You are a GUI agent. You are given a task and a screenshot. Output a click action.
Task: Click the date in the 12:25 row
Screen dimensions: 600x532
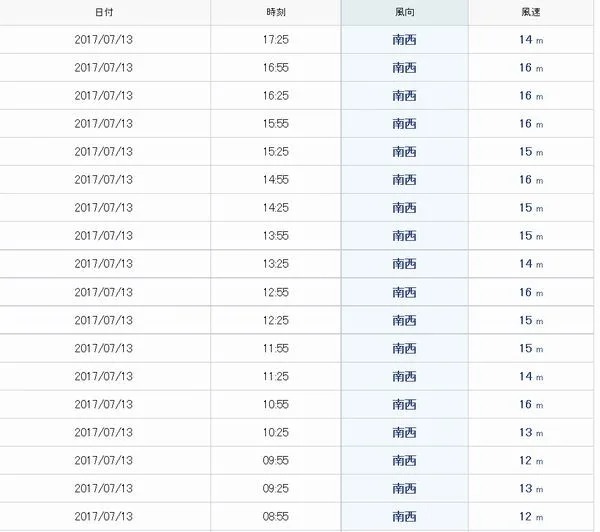[x=104, y=320]
